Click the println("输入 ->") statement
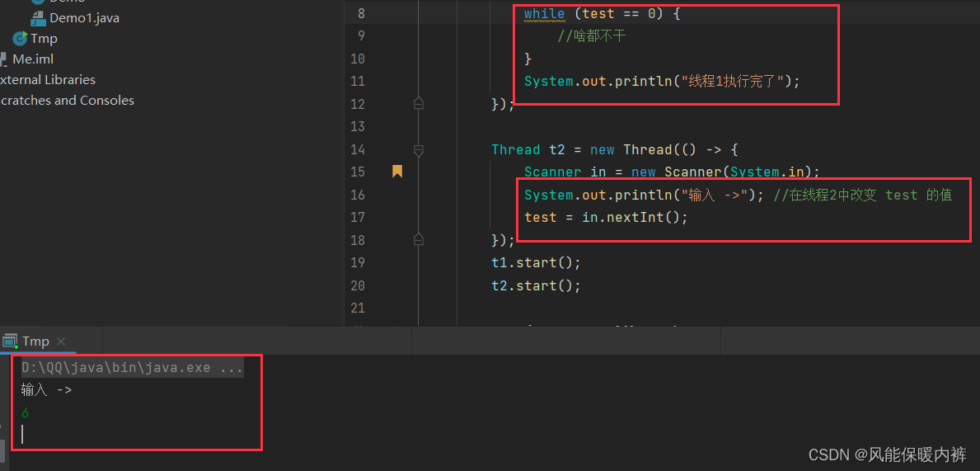Image resolution: width=980 pixels, height=471 pixels. coord(644,195)
